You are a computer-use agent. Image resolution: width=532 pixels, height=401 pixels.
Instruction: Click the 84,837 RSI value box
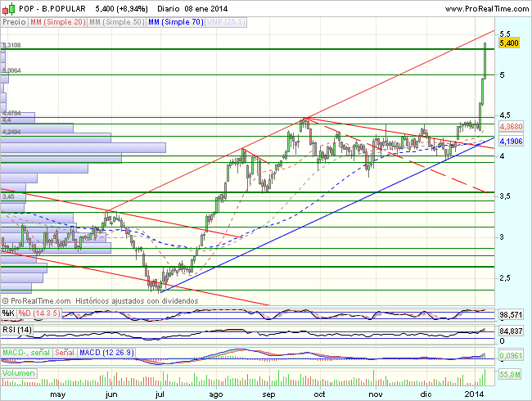click(511, 331)
